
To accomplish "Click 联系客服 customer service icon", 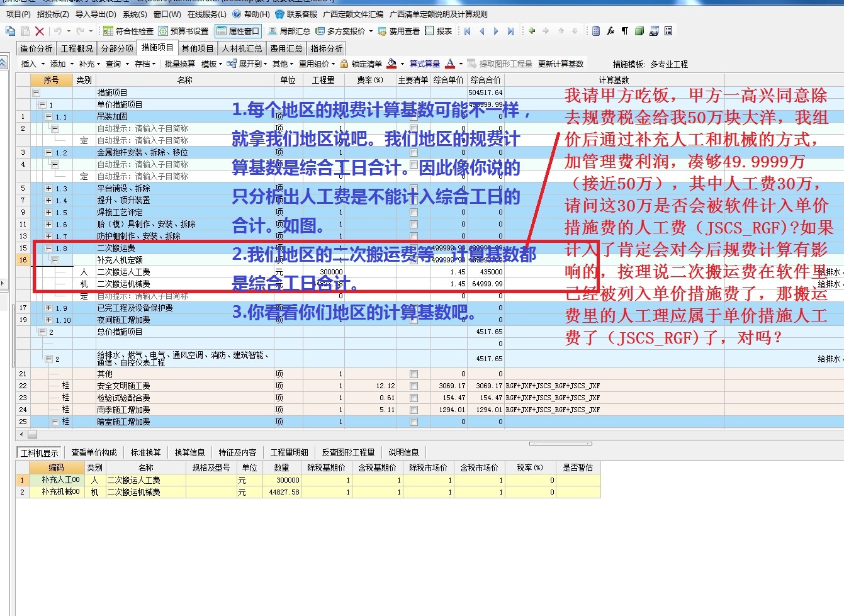I will [280, 14].
